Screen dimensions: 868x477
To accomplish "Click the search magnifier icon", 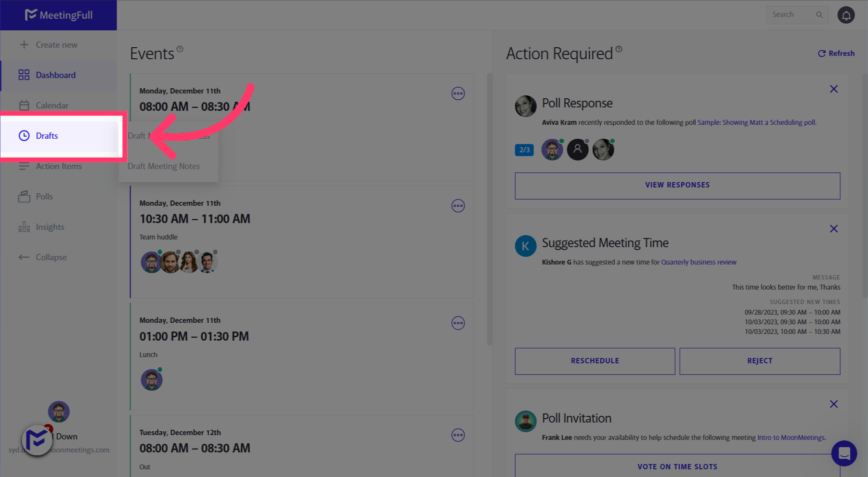I will pyautogui.click(x=819, y=14).
